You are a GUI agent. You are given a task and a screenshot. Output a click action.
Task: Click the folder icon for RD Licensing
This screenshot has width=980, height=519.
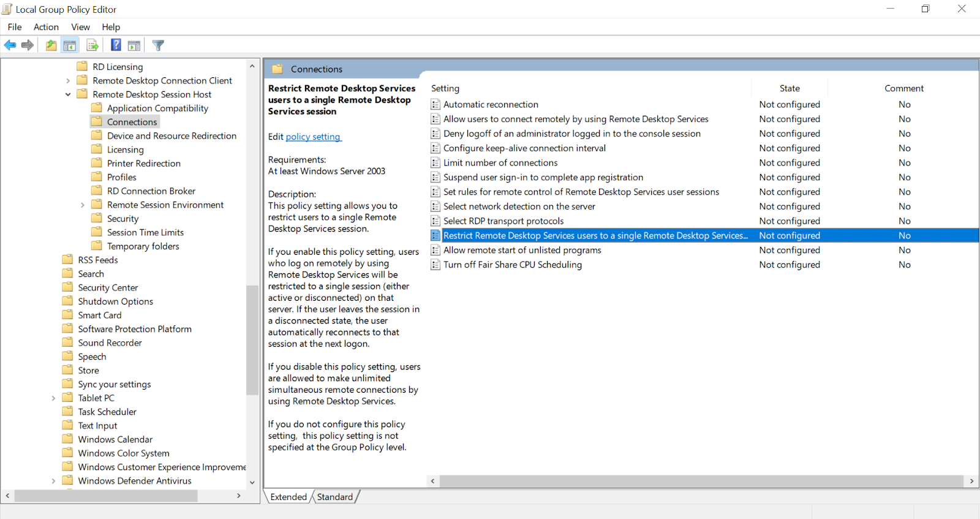[x=82, y=66]
